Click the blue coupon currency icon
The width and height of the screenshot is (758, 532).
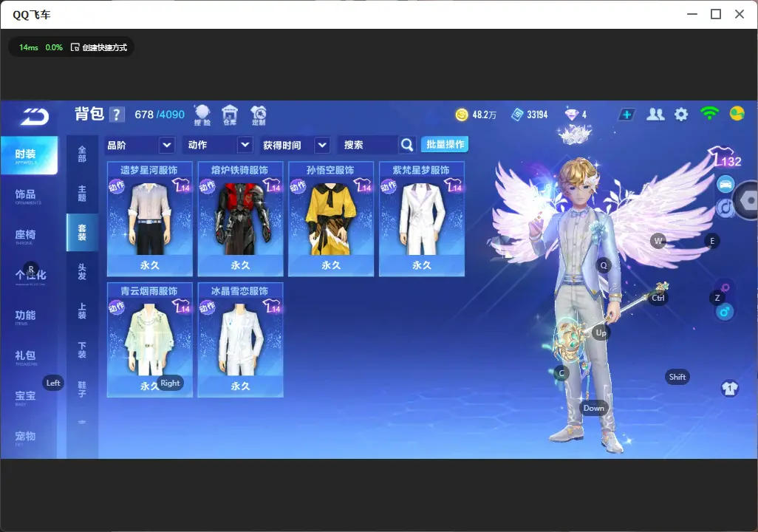(517, 115)
